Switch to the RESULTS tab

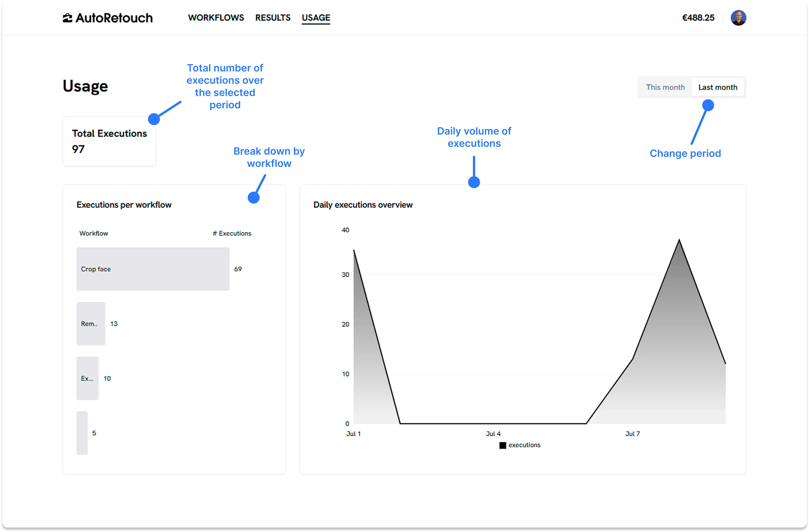273,18
